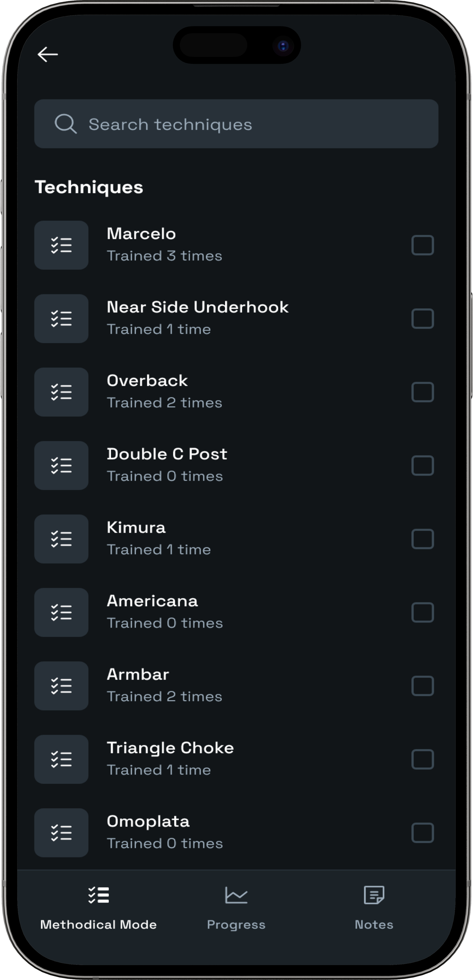
Task: Tap the Overback checklist icon
Action: 61,392
